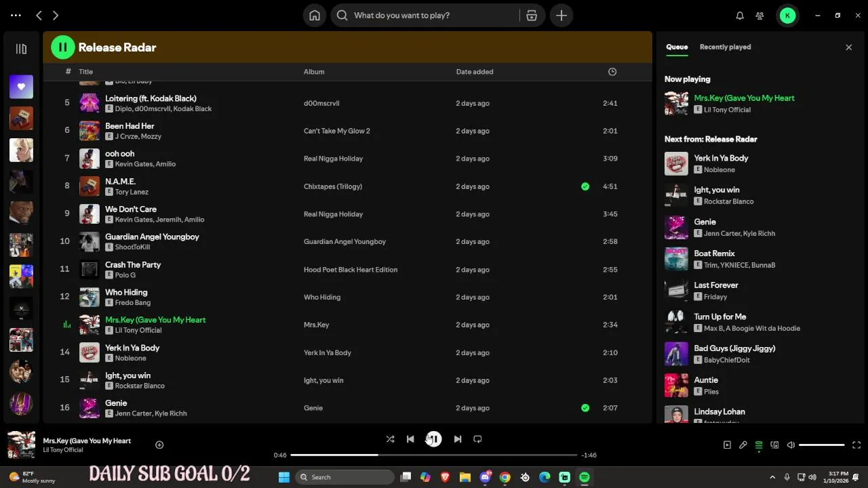Select the Guardian Angel Youngboy track title
The height and width of the screenshot is (488, 868).
(x=152, y=237)
